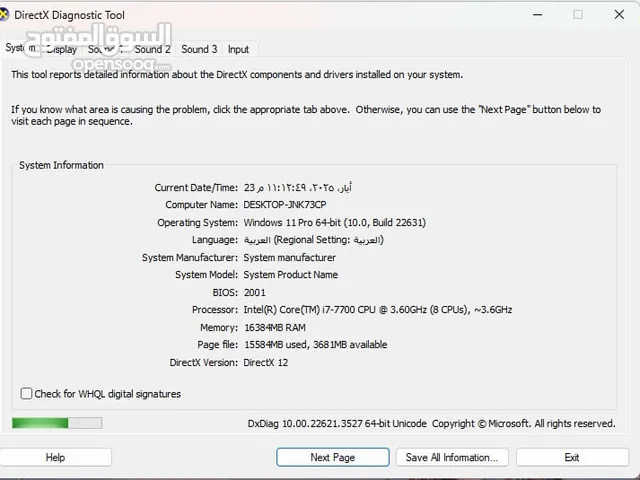Click the BIOS value 2001
This screenshot has width=640, height=480.
point(255,292)
